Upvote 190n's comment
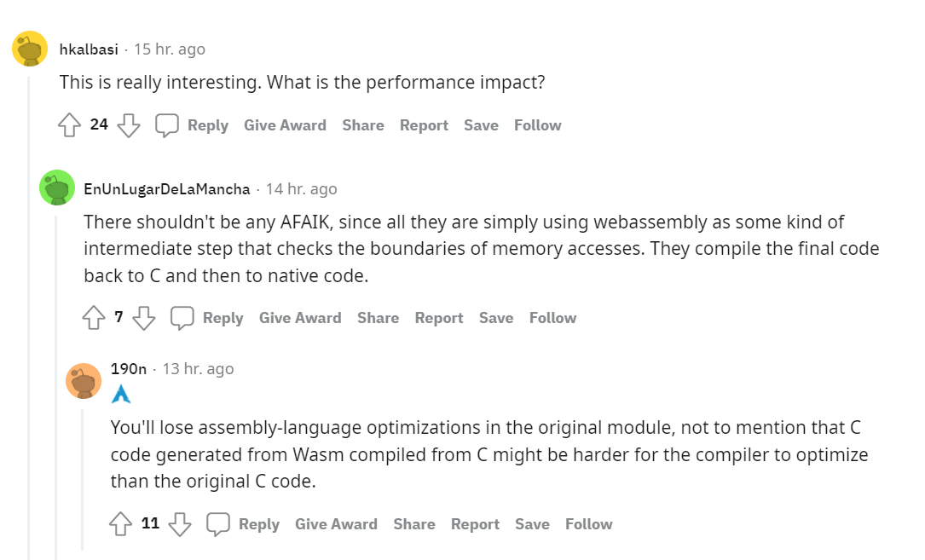Screen dimensions: 925x560 pos(121,523)
